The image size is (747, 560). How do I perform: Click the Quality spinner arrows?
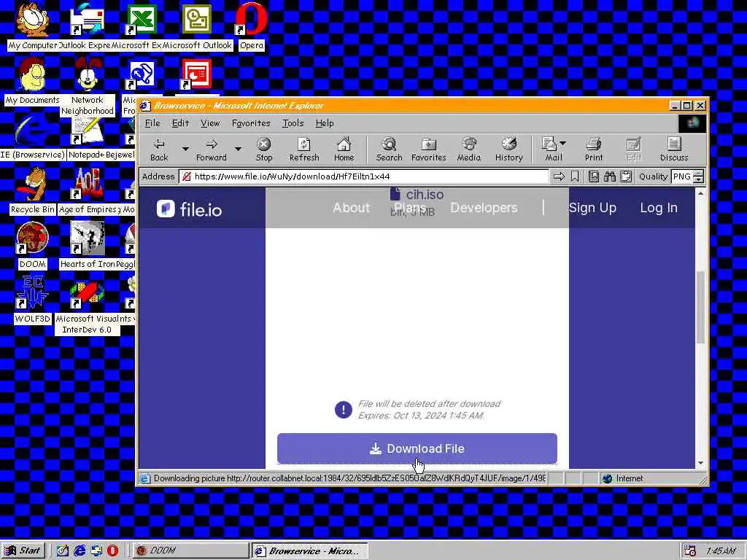pos(698,176)
